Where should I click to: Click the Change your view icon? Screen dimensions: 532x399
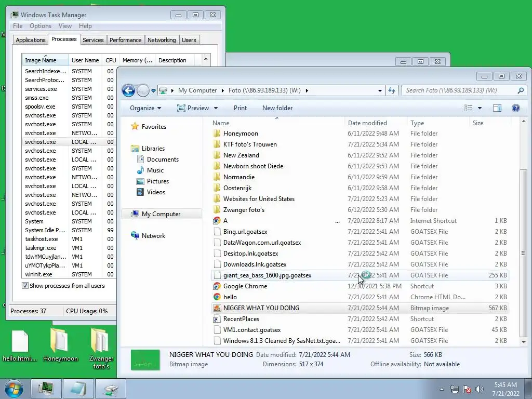point(469,108)
